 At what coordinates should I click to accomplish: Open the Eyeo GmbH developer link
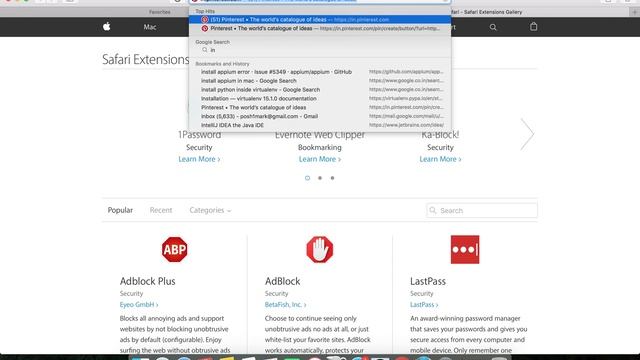point(139,304)
